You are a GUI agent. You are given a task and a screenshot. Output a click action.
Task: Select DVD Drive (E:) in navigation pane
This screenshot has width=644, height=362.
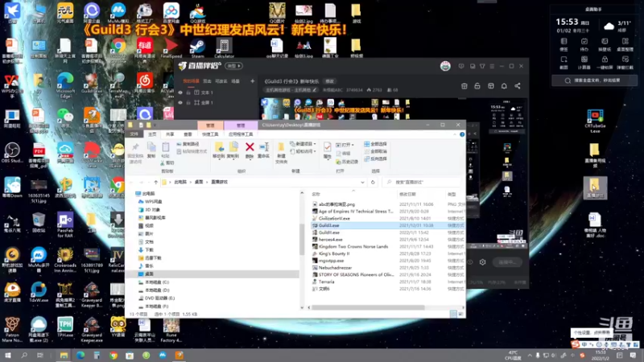(156, 298)
